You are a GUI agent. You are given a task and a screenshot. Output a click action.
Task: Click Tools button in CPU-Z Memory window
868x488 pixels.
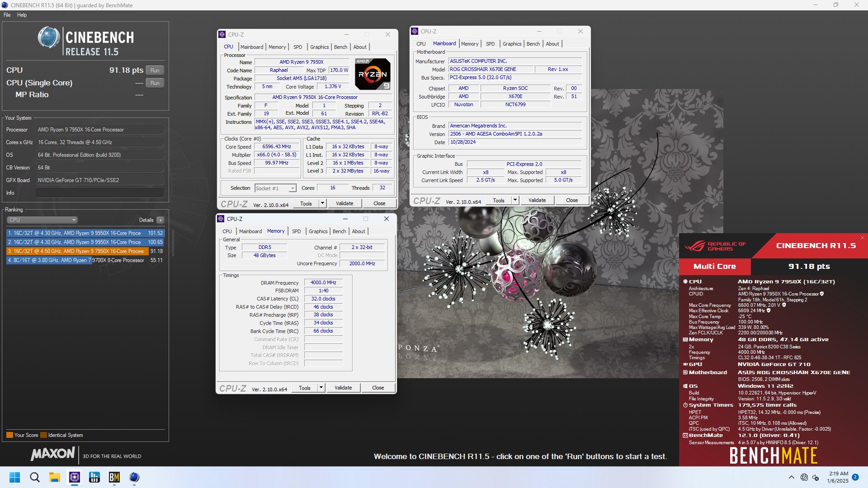305,388
